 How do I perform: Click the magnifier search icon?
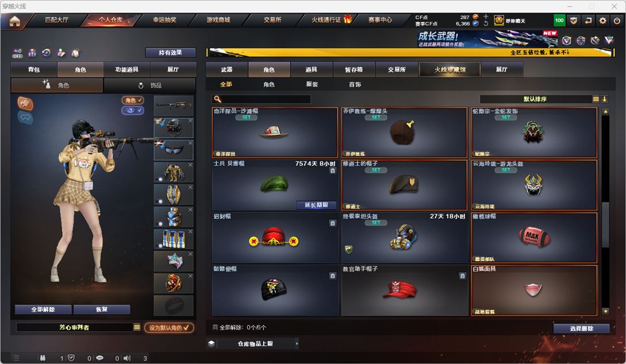tap(218, 99)
